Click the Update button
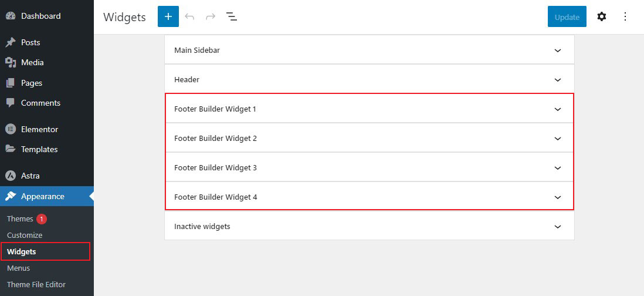The width and height of the screenshot is (644, 296). (x=567, y=17)
